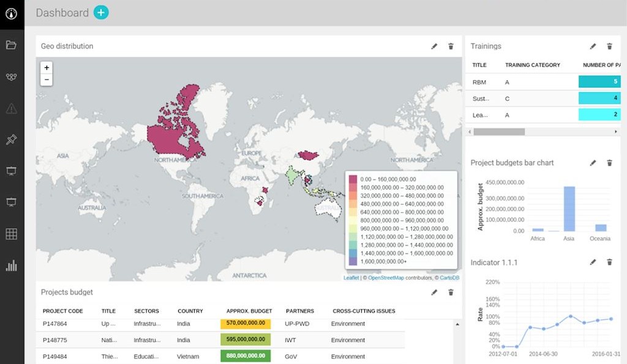Zoom in on the map with plus button

tap(47, 67)
